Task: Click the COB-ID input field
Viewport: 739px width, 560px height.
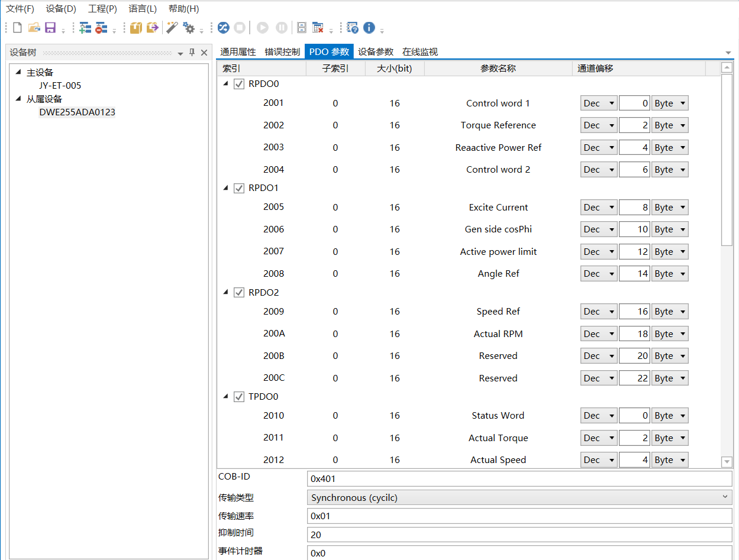Action: tap(519, 478)
